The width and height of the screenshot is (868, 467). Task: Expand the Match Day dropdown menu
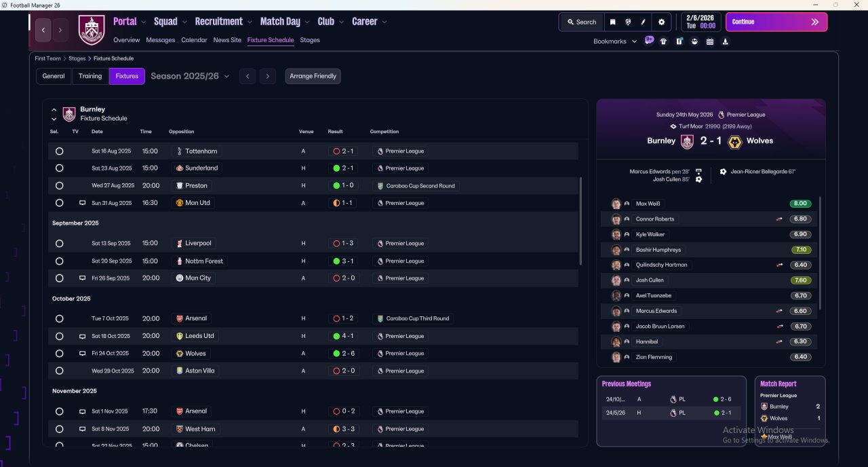[x=285, y=22]
